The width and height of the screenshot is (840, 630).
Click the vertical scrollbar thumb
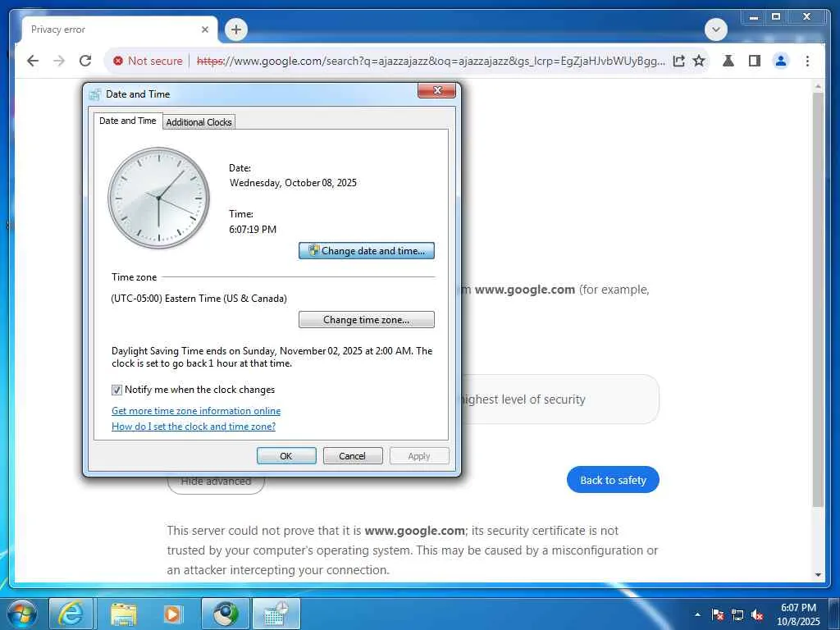(818, 299)
